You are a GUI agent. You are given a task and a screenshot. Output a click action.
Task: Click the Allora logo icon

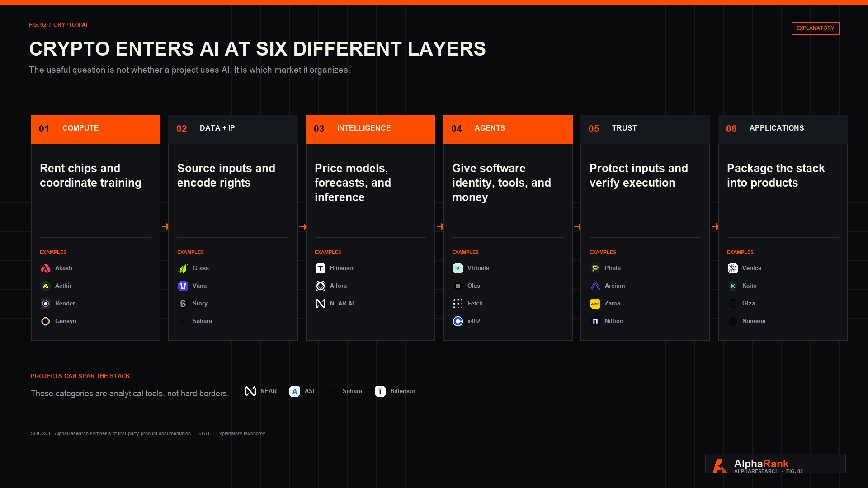click(x=321, y=286)
